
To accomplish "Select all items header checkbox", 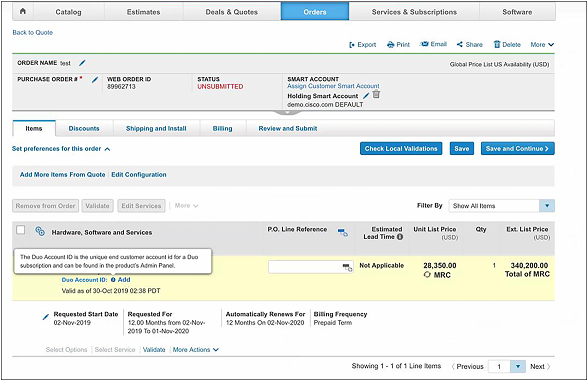I will pyautogui.click(x=21, y=230).
